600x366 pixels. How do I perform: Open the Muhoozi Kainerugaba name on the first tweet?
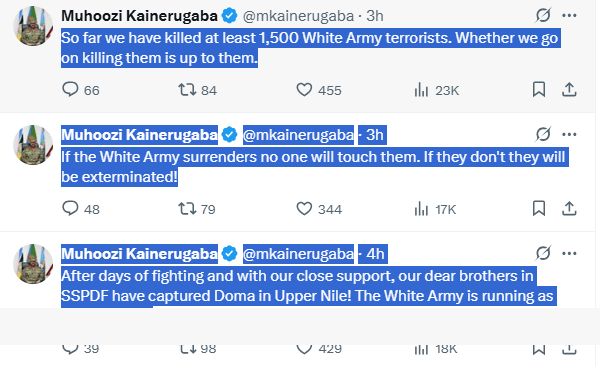139,16
